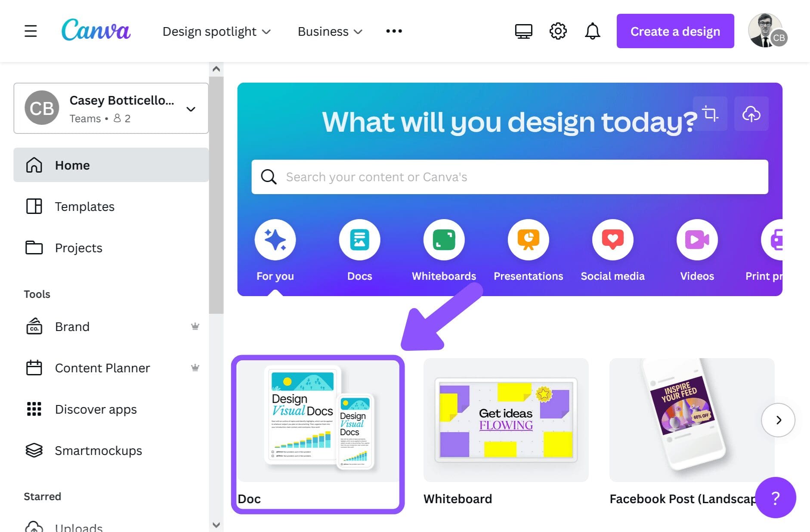
Task: Expand the Design spotlight dropdown
Action: [216, 31]
